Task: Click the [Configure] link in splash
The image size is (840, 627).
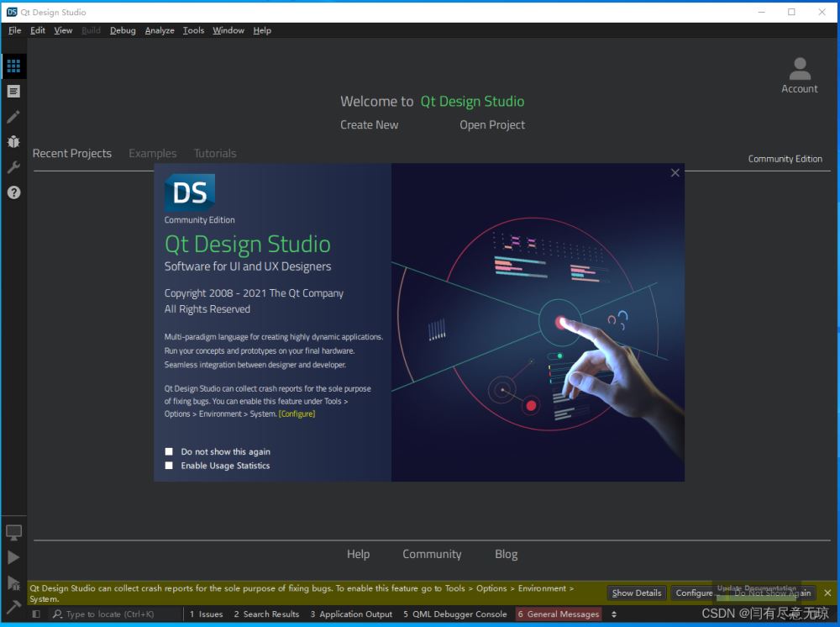Action: tap(297, 414)
